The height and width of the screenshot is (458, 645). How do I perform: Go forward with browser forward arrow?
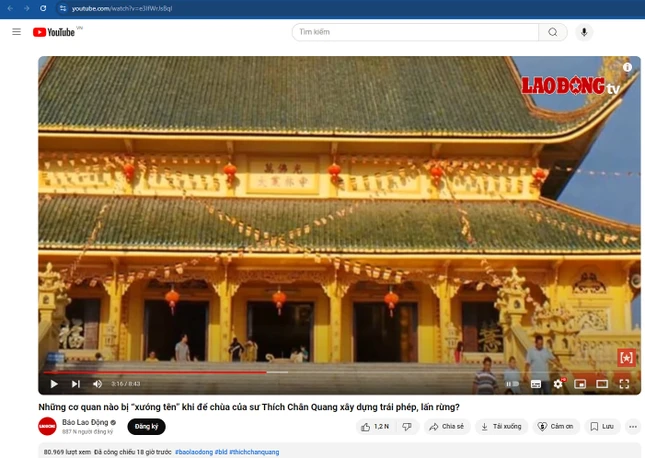pyautogui.click(x=26, y=8)
